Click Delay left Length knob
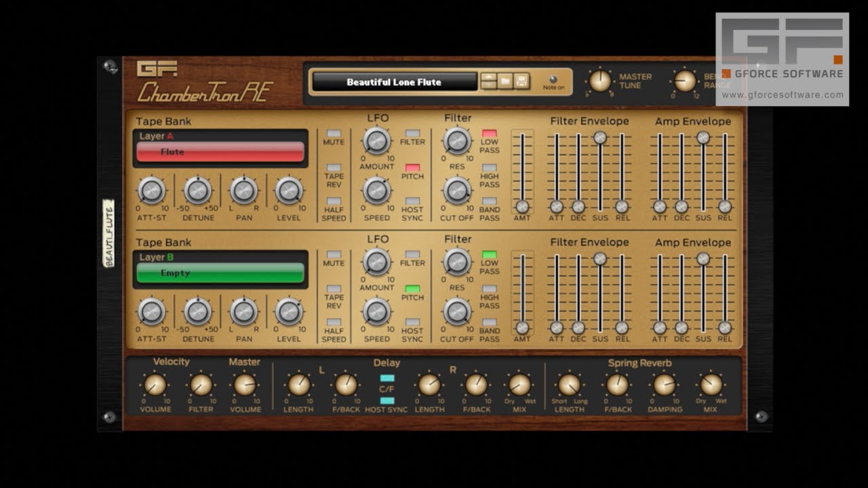The height and width of the screenshot is (488, 868). tap(299, 385)
